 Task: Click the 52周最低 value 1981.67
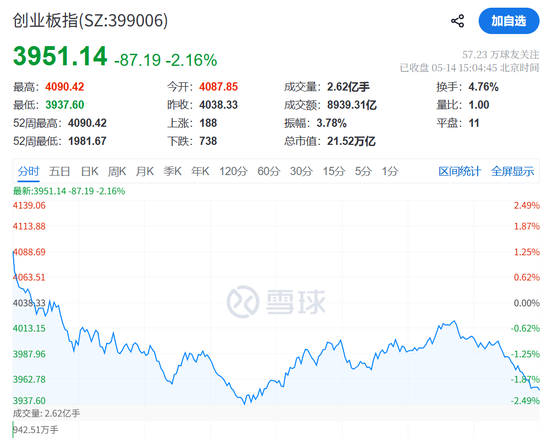click(87, 141)
